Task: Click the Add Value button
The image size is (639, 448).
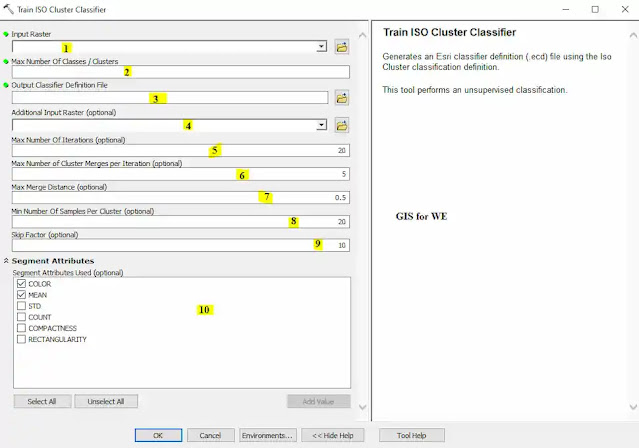Action: coord(318,402)
